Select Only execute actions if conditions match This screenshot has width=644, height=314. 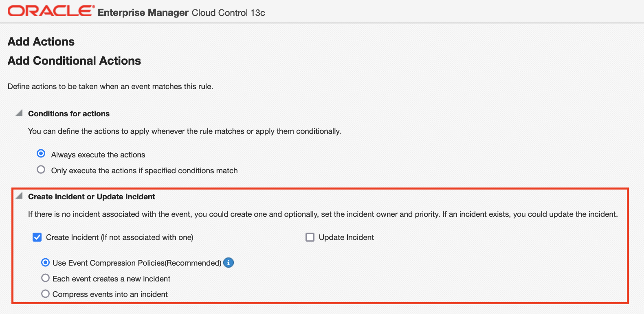click(x=41, y=170)
